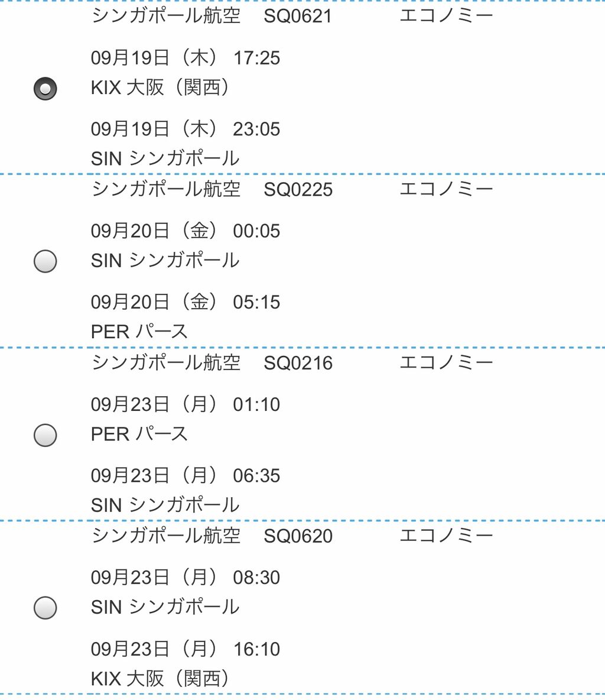Click flight number SQ0216 text
Image resolution: width=605 pixels, height=700 pixels.
[298, 362]
